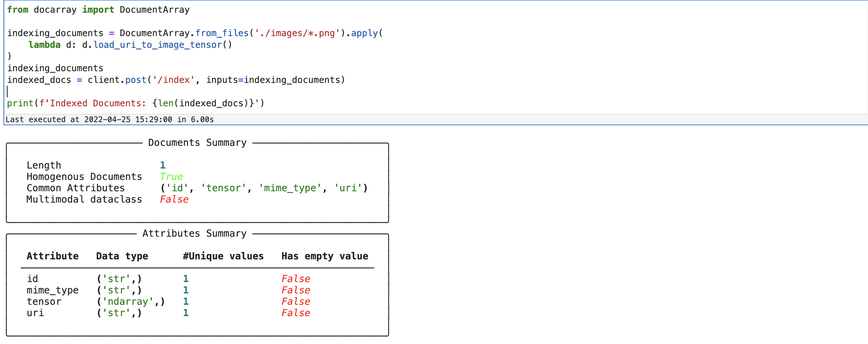Image resolution: width=868 pixels, height=344 pixels.
Task: Click the Documents Summary title
Action: tap(197, 143)
